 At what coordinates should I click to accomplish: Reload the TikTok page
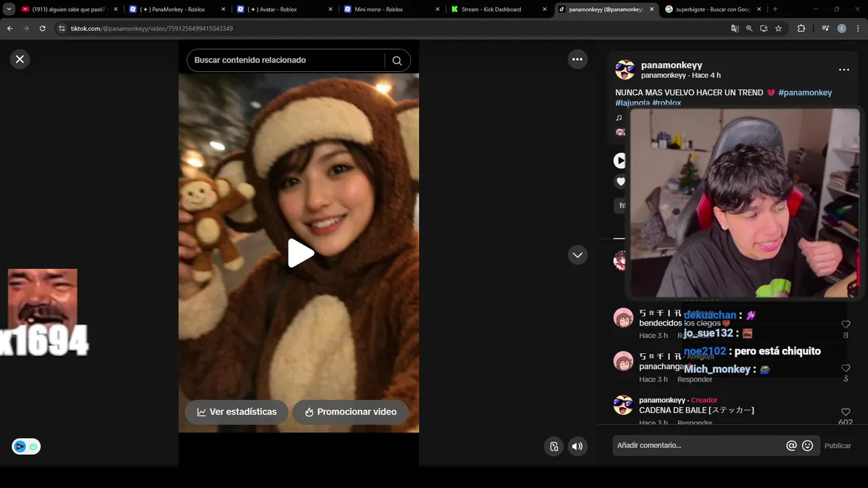pyautogui.click(x=42, y=28)
